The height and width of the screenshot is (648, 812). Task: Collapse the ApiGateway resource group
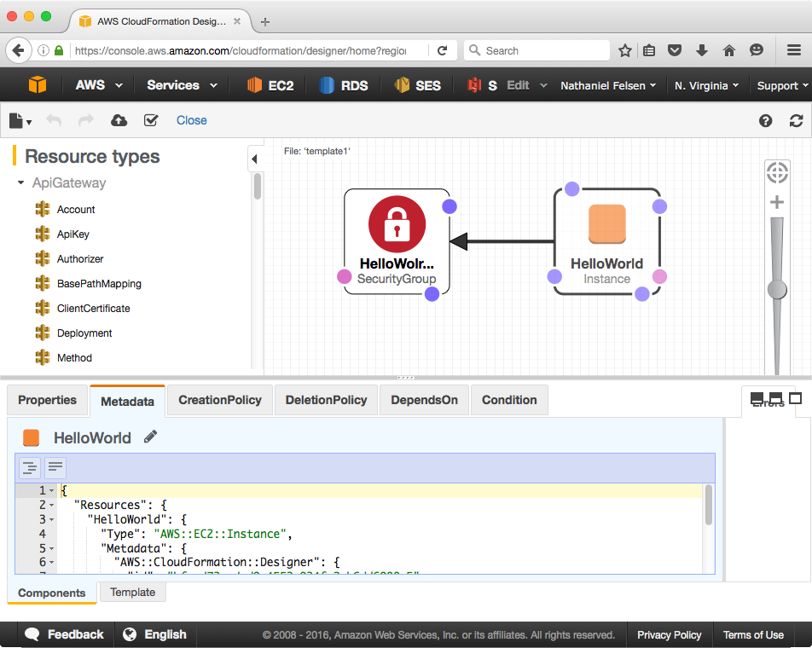click(20, 182)
